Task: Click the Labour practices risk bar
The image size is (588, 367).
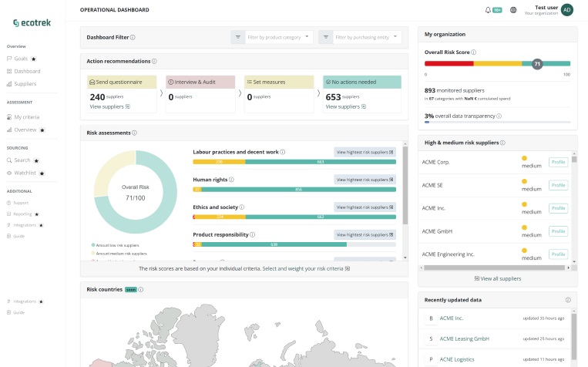Action: 294,162
